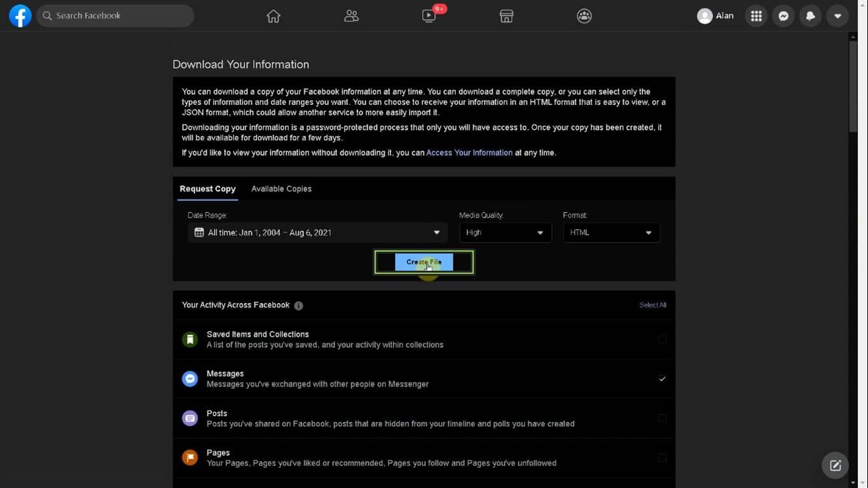Open the Marketplace storefront icon
This screenshot has width=868, height=488.
pos(506,16)
